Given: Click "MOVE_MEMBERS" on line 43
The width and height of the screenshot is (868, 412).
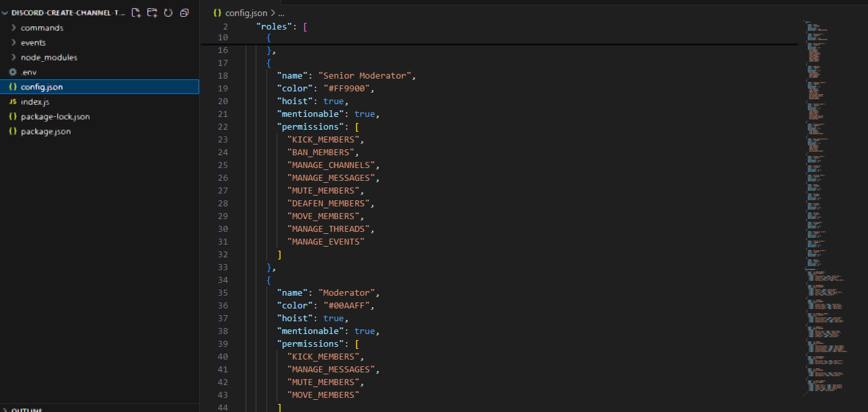Looking at the screenshot, I should click(323, 395).
